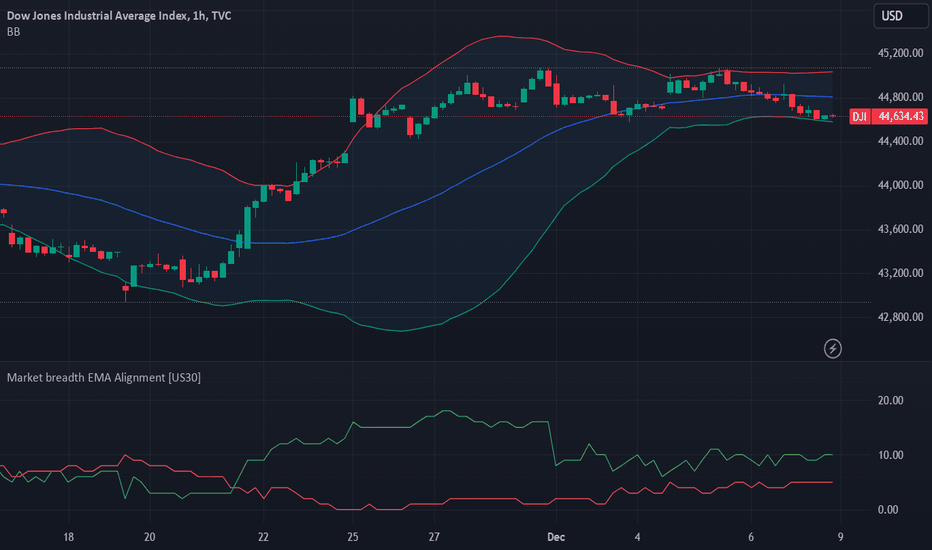Click the 45,200.00 price axis label
932x550 pixels.
[x=900, y=53]
